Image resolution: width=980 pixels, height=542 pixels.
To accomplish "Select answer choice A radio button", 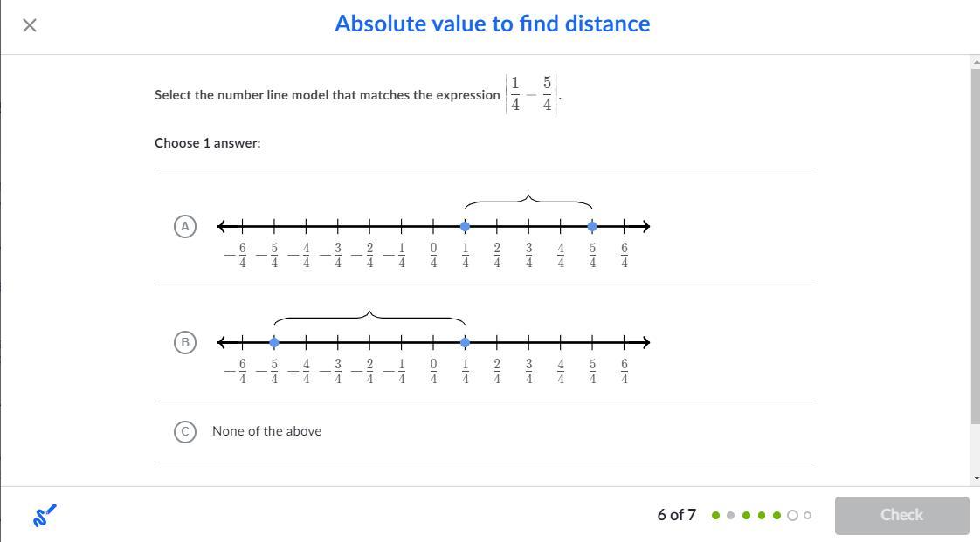I will [184, 226].
